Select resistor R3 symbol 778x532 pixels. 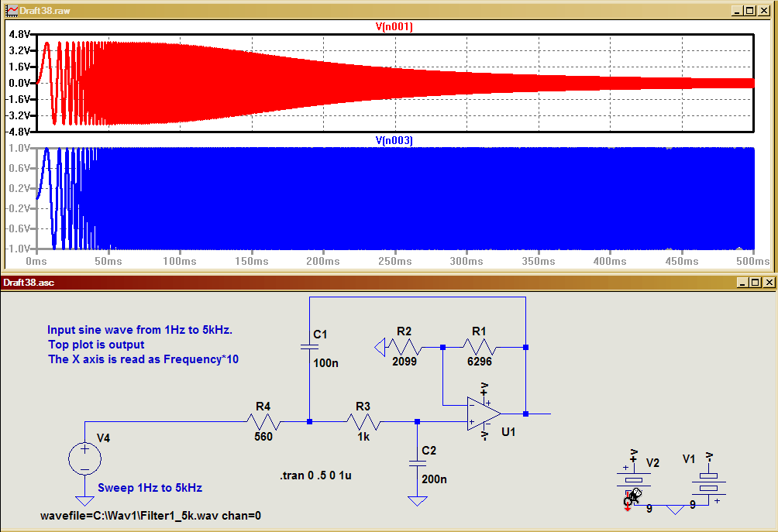363,422
